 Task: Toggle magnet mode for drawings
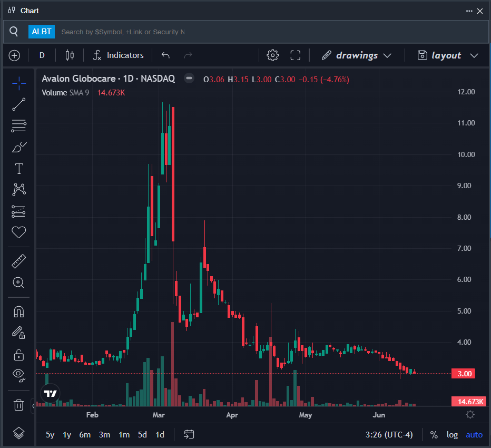(19, 311)
